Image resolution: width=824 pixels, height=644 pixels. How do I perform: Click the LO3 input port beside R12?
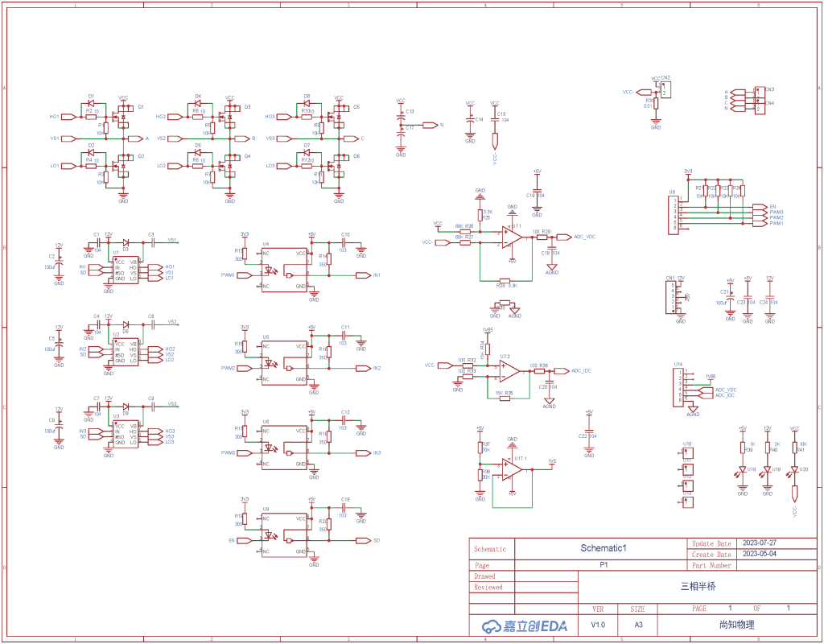(x=284, y=166)
